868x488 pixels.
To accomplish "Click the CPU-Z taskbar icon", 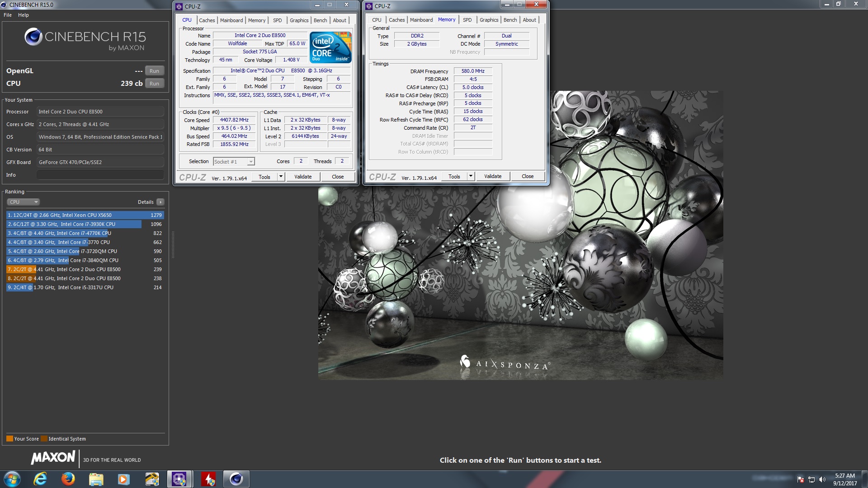I will pyautogui.click(x=179, y=479).
